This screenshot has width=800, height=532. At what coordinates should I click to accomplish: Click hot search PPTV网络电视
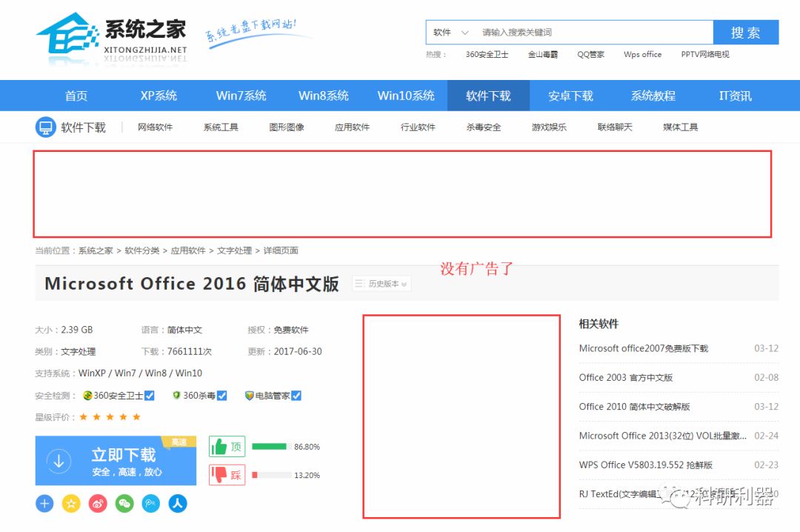(705, 55)
